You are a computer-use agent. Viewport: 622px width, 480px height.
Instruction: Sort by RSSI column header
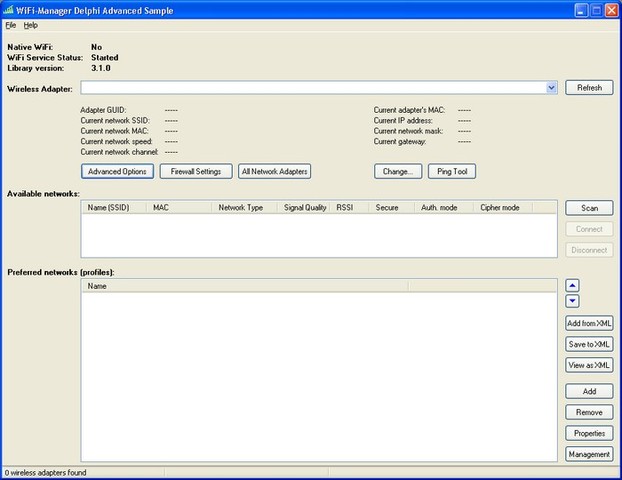(349, 207)
